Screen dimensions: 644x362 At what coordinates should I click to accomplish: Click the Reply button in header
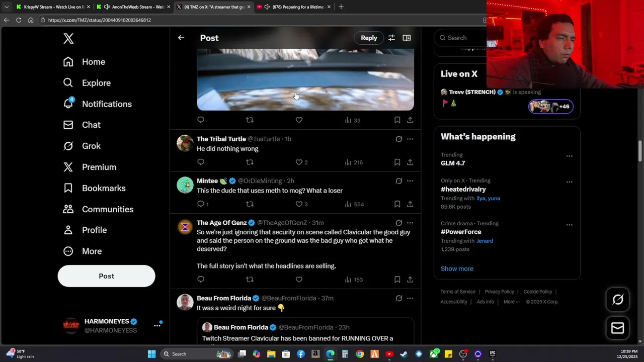[x=369, y=38]
